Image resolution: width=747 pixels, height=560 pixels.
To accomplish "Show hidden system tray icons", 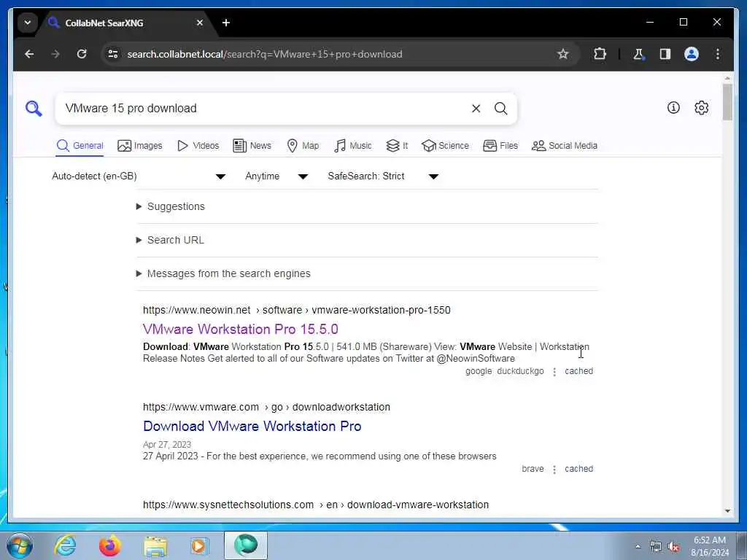I will (638, 546).
